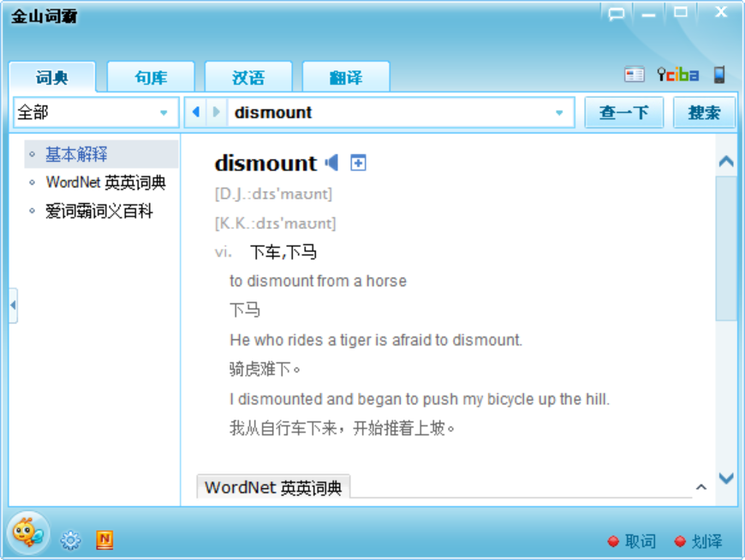Viewport: 745px width, 560px height.
Task: Open the bee mascot main menu
Action: point(28,533)
